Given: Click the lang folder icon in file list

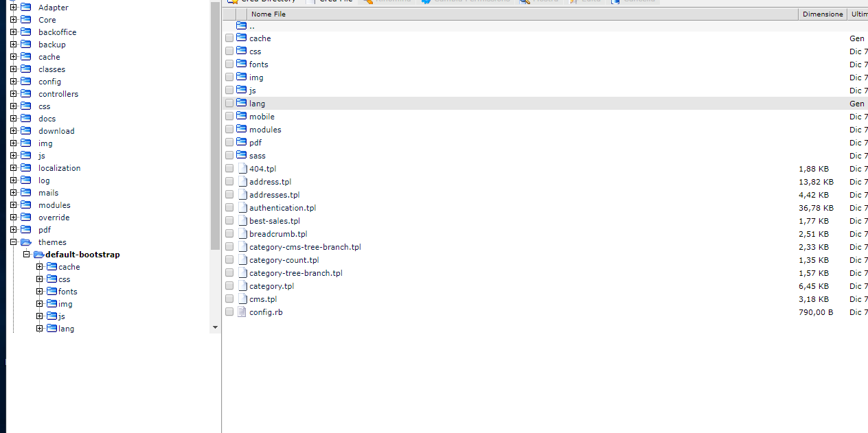Looking at the screenshot, I should tap(241, 103).
